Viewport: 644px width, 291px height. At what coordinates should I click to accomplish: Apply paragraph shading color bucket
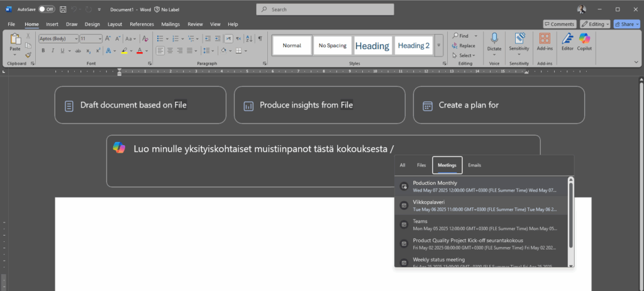(x=223, y=51)
